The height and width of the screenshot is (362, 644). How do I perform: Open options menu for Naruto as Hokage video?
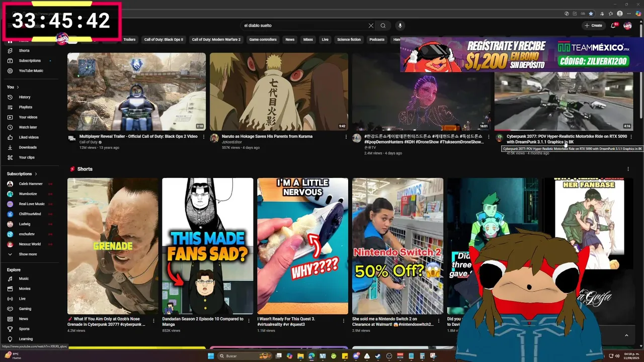[346, 137]
